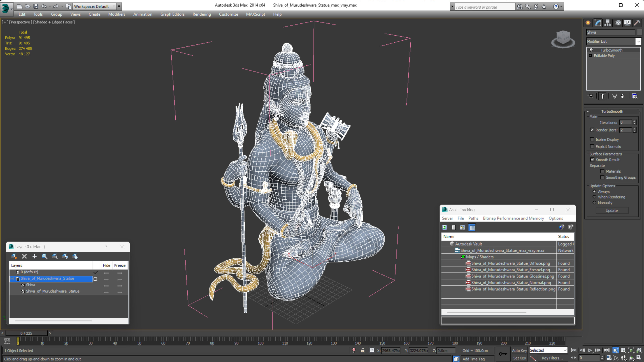Click the Shaded + Edged Faces viewport label
The width and height of the screenshot is (644, 362).
tap(54, 22)
